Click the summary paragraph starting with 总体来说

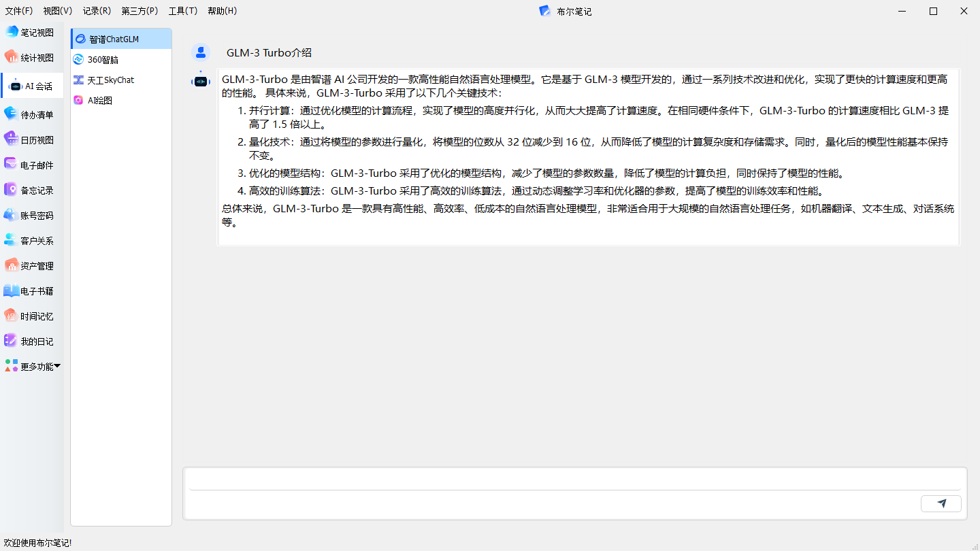point(588,216)
